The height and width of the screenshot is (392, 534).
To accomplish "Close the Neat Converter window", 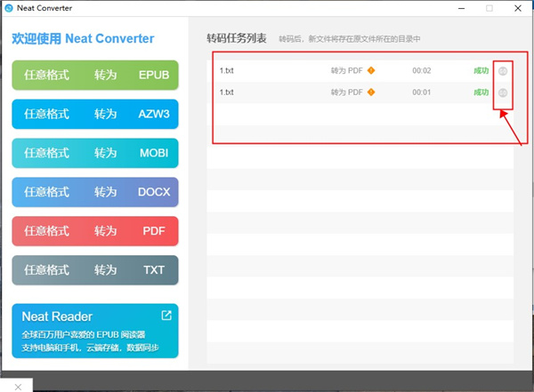I will (x=518, y=8).
